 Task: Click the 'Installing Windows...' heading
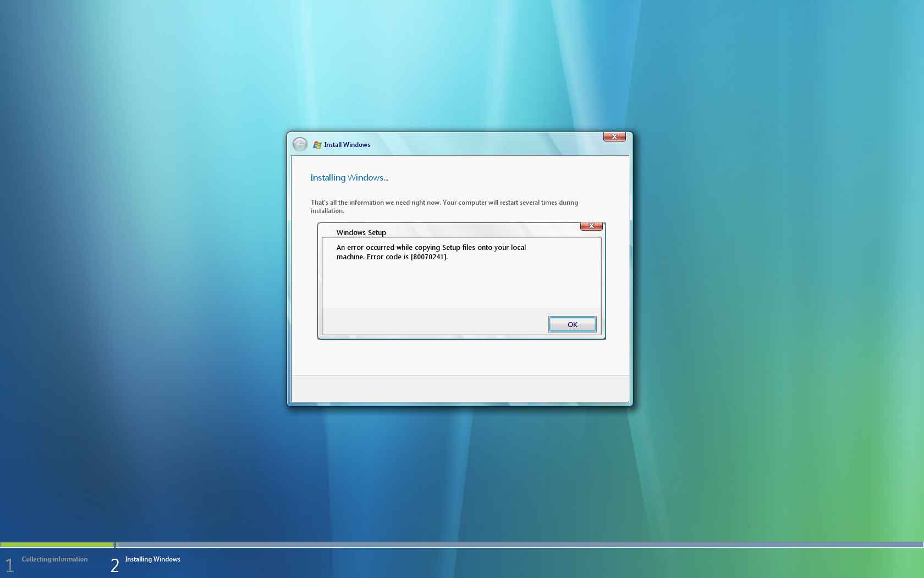pyautogui.click(x=349, y=178)
